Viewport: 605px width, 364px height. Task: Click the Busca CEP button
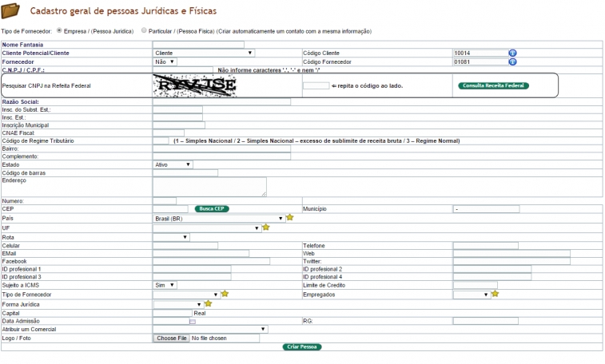pyautogui.click(x=212, y=209)
